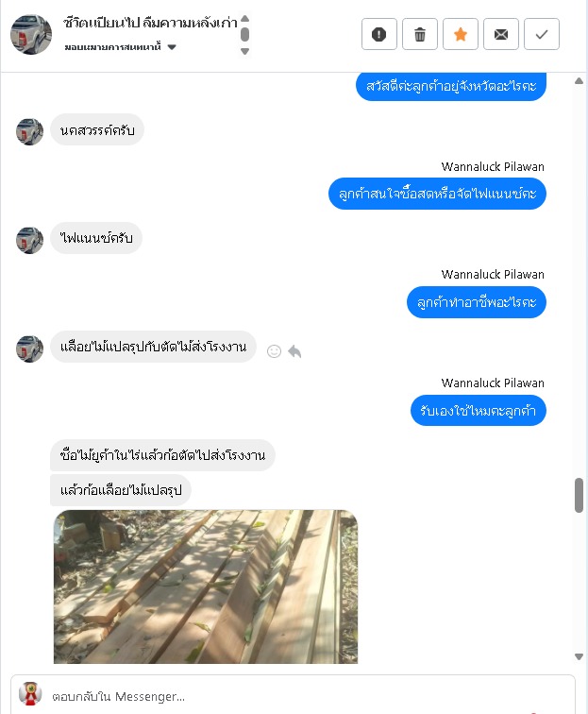Reply to the lumber-sawing message with arrow
Viewport: 588px width, 714px height.
[294, 351]
